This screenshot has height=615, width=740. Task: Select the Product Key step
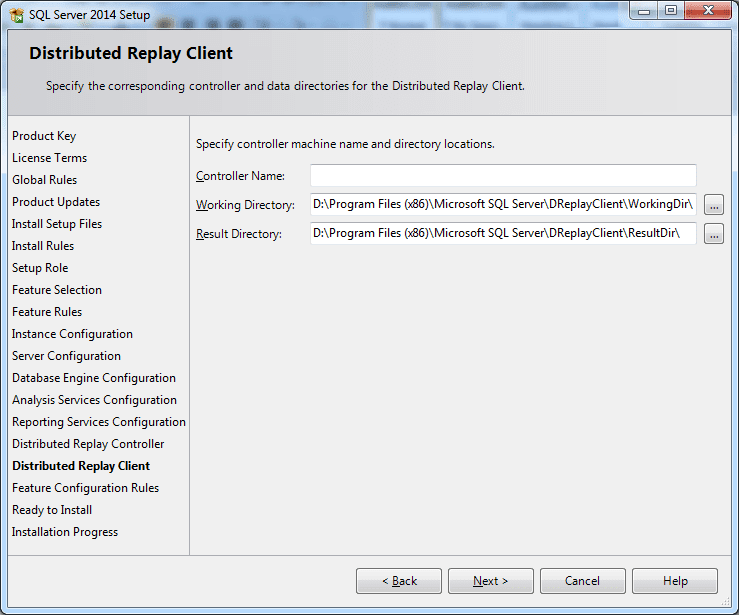(x=44, y=136)
